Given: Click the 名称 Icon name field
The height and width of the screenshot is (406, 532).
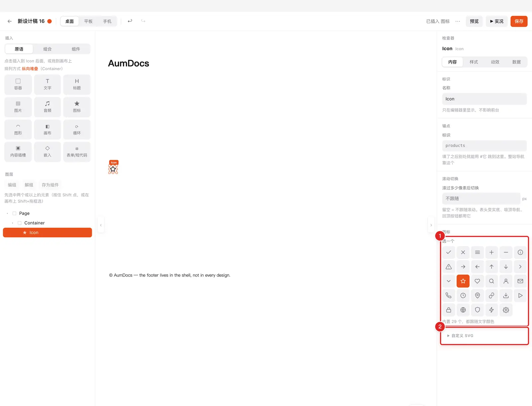Looking at the screenshot, I should click(484, 99).
